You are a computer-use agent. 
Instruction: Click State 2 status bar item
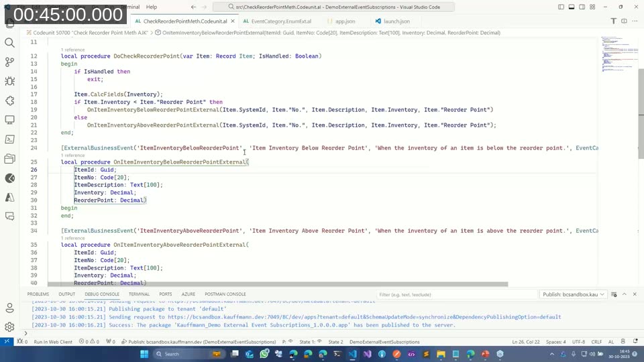335,341
